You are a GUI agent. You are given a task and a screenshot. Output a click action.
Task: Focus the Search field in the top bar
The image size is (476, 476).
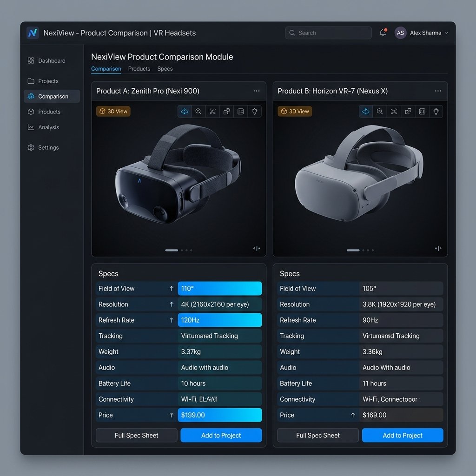328,33
